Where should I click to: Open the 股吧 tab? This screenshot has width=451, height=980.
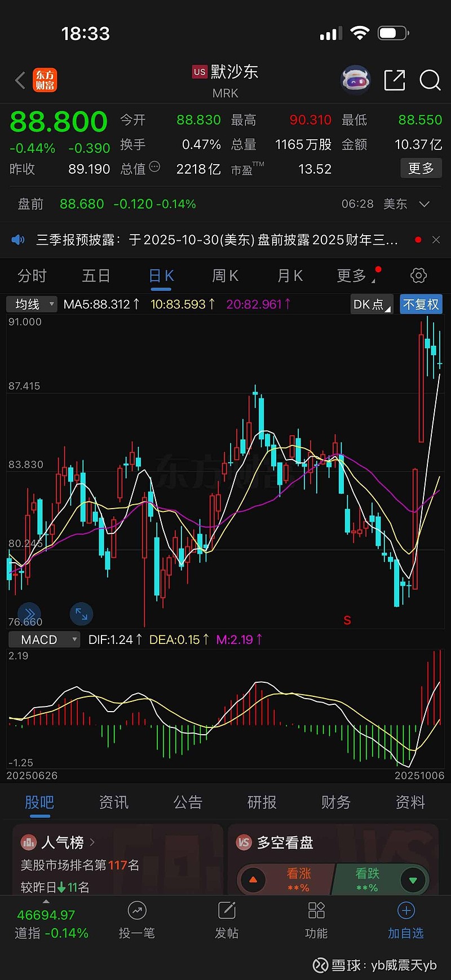coord(39,802)
